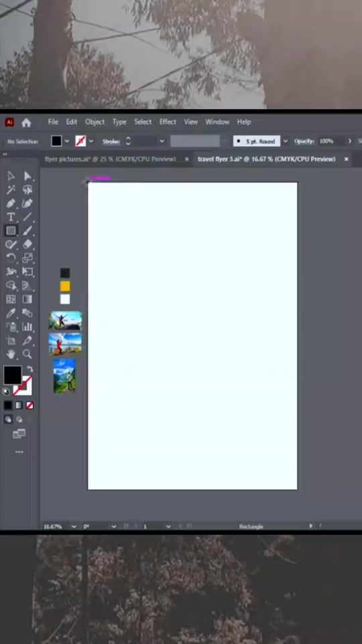Viewport: 362px width, 644px height.
Task: Select the jumping person photo thumbnail
Action: click(x=65, y=321)
